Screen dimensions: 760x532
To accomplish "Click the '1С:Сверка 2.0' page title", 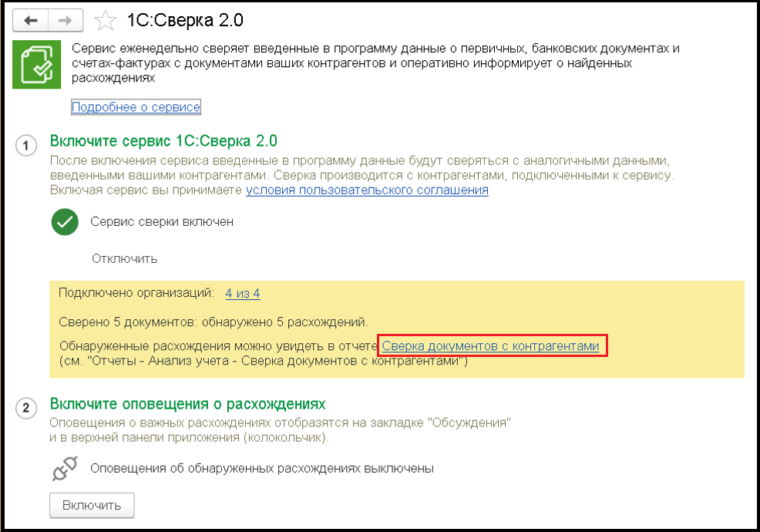I will tap(185, 20).
